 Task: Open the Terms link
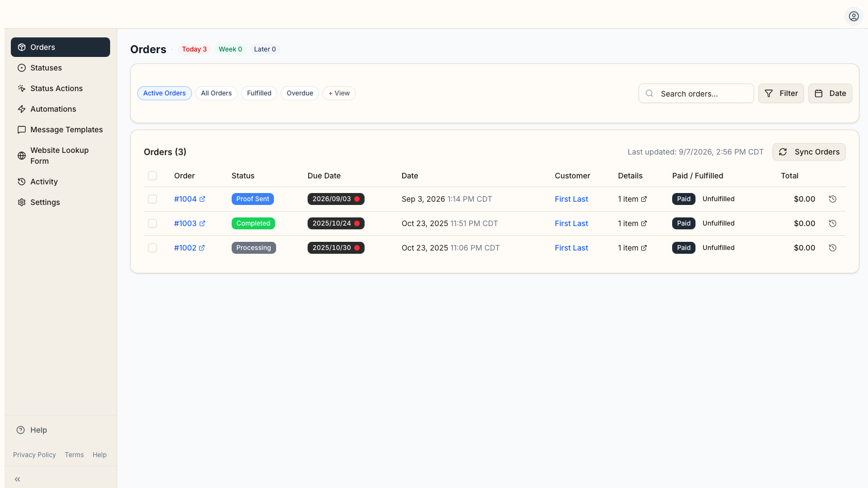pyautogui.click(x=74, y=455)
